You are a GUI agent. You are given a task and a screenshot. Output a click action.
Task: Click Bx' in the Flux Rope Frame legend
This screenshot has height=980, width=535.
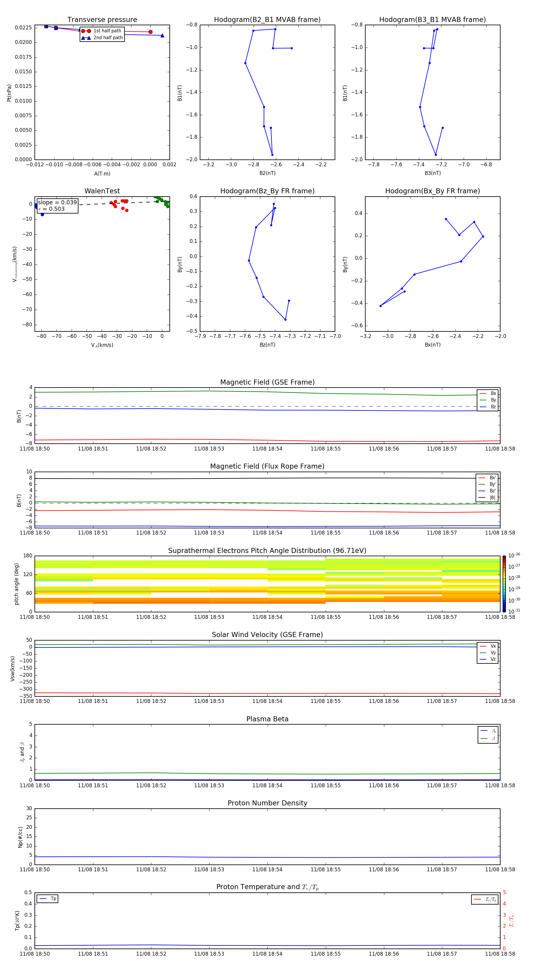(487, 478)
